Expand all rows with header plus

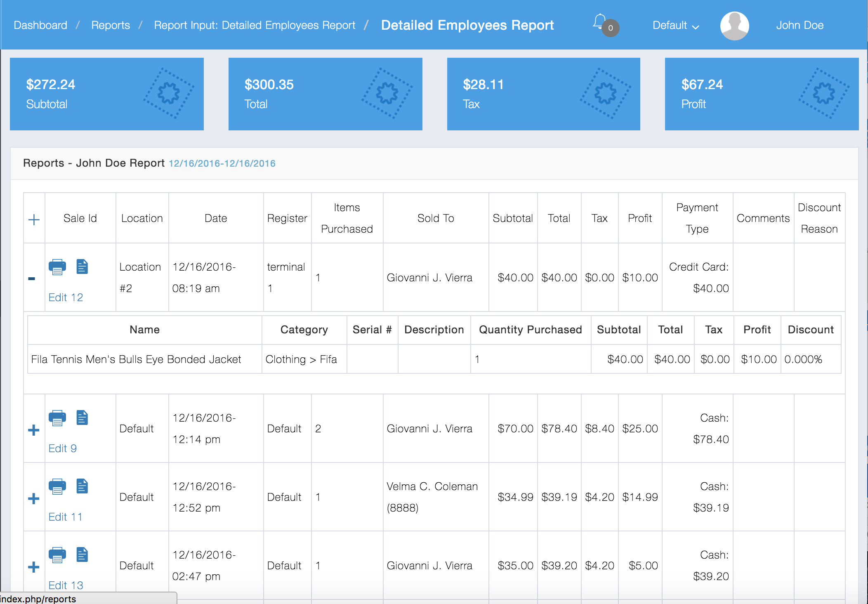pyautogui.click(x=34, y=219)
